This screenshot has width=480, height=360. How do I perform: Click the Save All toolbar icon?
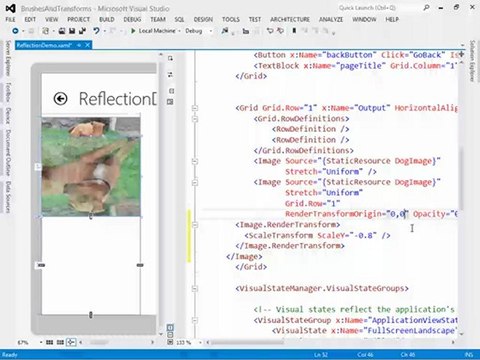pos(82,31)
